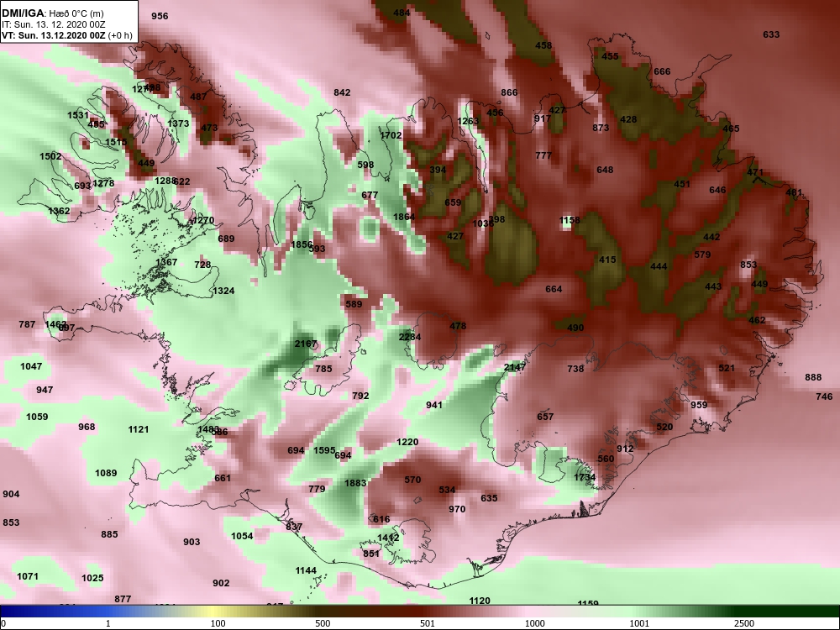
Task: Click the height value 1263
Action: [x=468, y=121]
